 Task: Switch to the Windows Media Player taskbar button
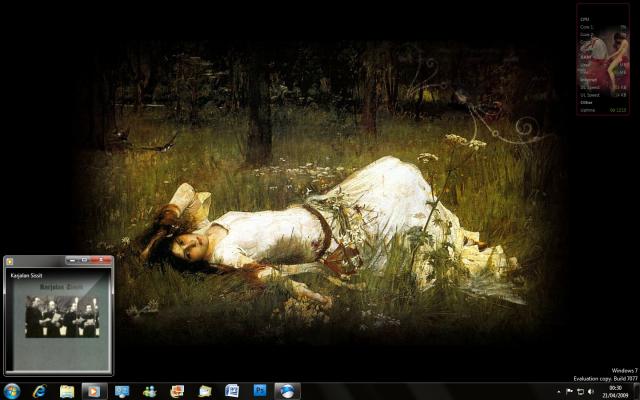point(94,391)
